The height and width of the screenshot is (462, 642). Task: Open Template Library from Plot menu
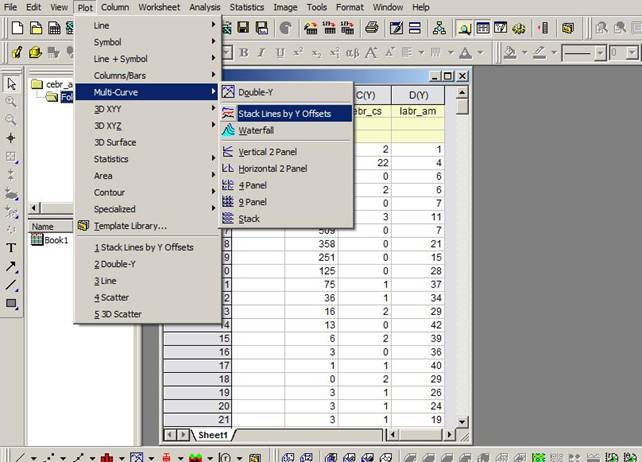click(148, 226)
